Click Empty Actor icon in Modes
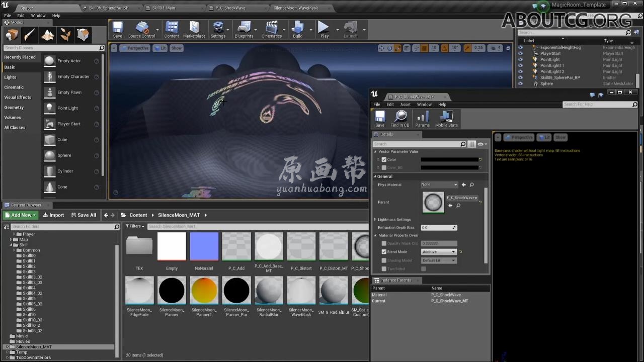This screenshot has height=362, width=644. click(49, 61)
